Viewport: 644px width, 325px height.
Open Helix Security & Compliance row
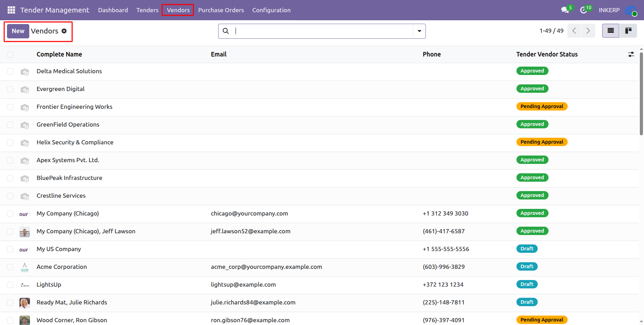pyautogui.click(x=319, y=143)
